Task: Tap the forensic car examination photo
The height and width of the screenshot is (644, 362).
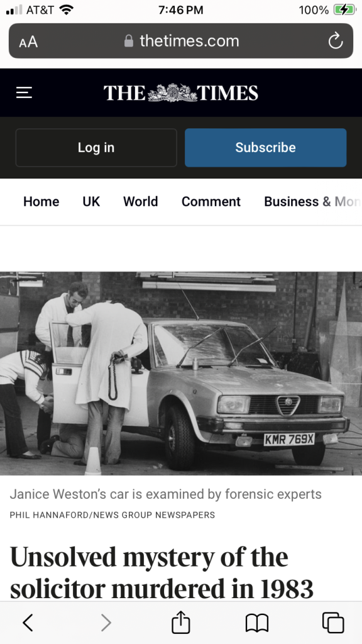Action: click(181, 374)
